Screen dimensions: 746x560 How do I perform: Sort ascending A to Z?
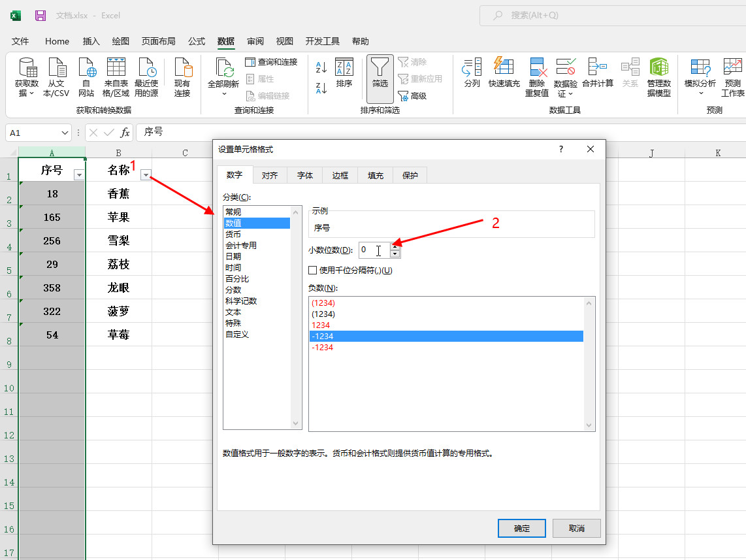click(x=321, y=67)
